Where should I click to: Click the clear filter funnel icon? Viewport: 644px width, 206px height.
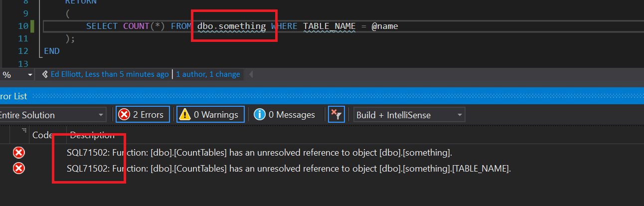(336, 115)
